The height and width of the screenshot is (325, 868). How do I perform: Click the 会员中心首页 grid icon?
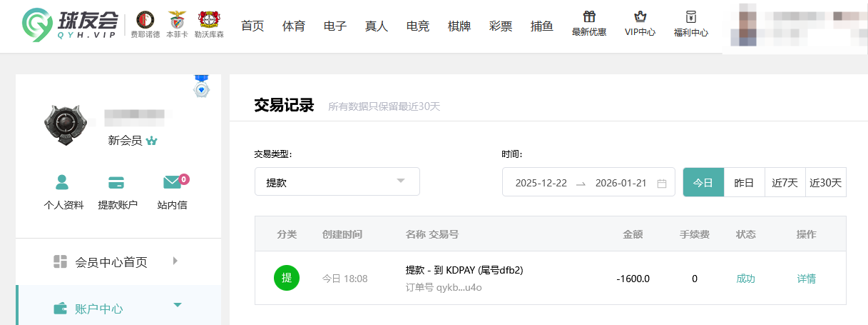pos(60,261)
